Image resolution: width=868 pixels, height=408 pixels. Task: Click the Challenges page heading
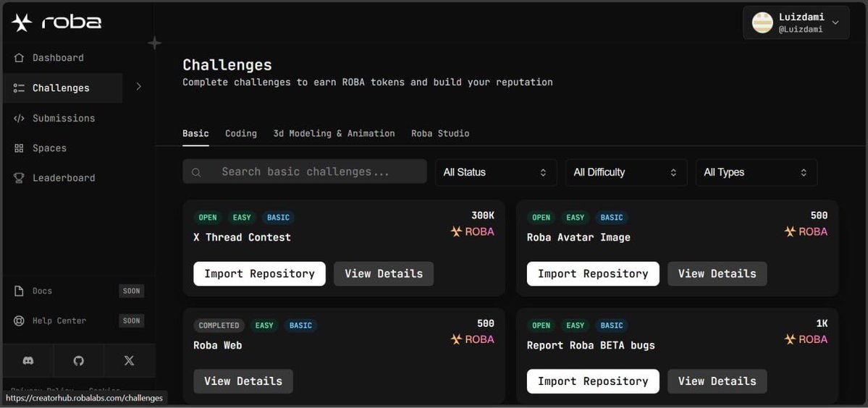click(227, 64)
